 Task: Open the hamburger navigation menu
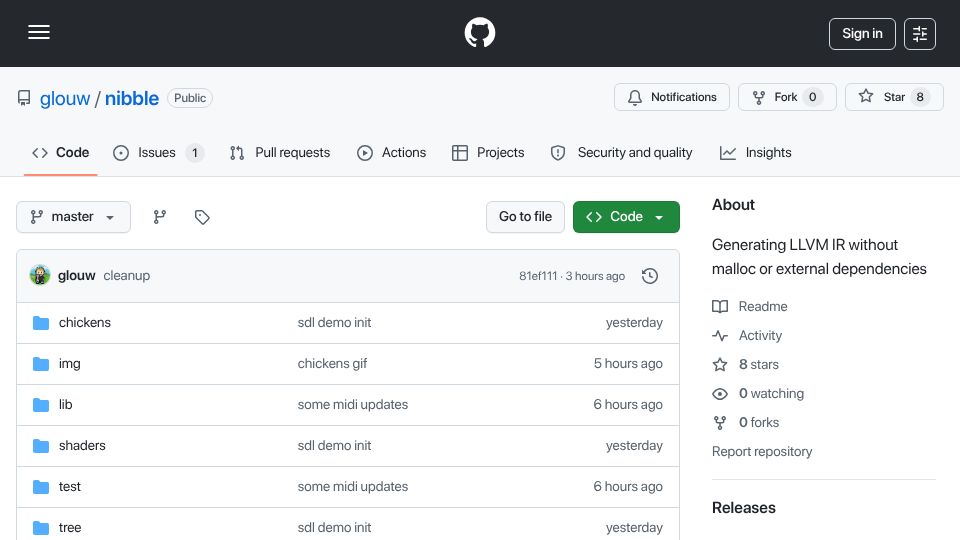click(39, 32)
